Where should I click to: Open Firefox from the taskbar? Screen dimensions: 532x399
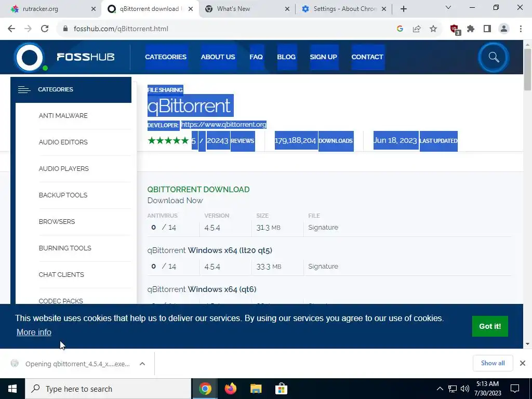230,389
